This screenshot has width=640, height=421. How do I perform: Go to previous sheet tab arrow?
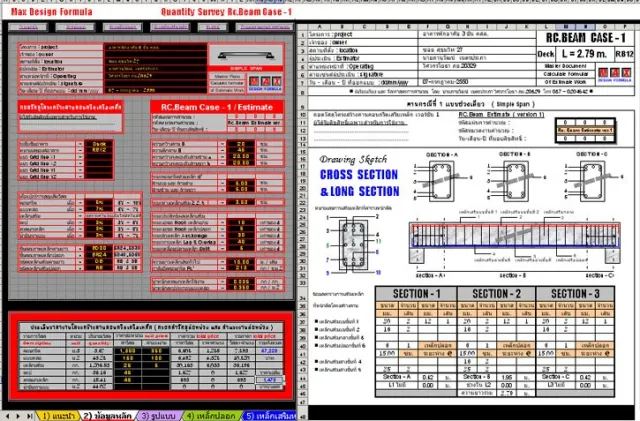(8, 416)
